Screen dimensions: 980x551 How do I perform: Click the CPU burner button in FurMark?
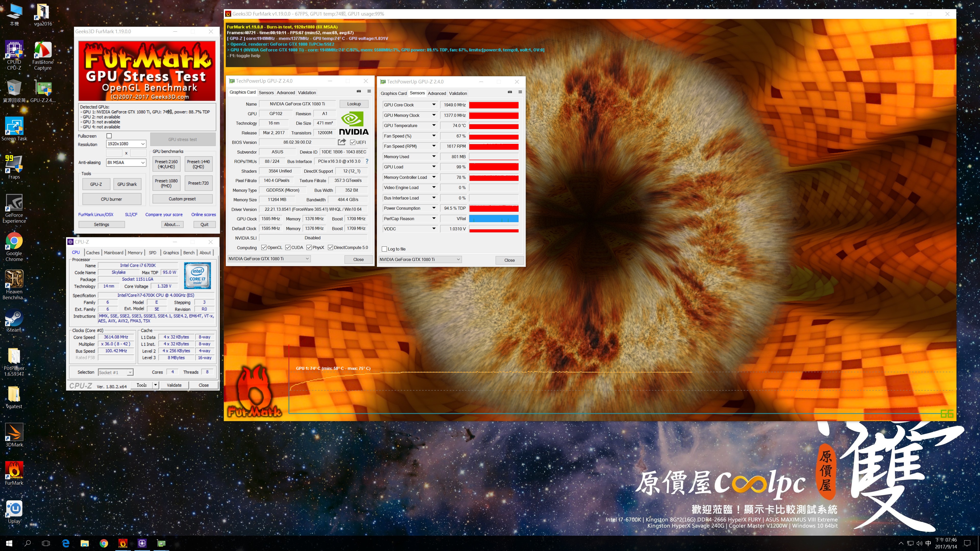coord(112,199)
